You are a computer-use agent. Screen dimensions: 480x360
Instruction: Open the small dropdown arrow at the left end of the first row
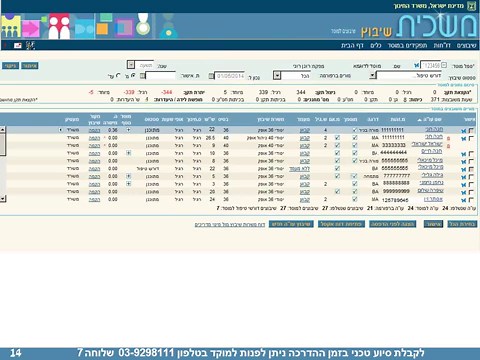point(60,130)
